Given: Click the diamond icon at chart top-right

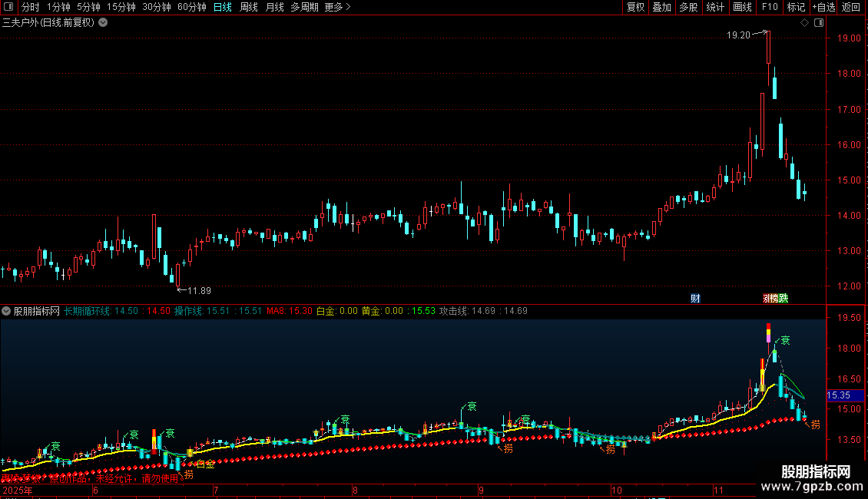Looking at the screenshot, I should (804, 23).
